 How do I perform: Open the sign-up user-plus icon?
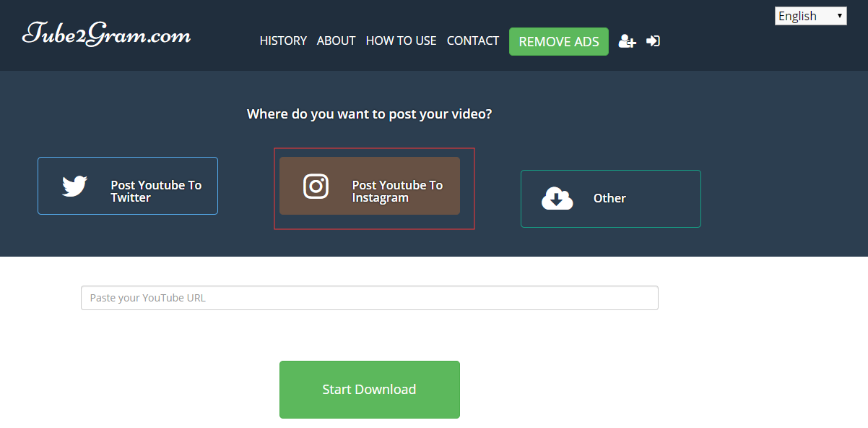(x=627, y=41)
